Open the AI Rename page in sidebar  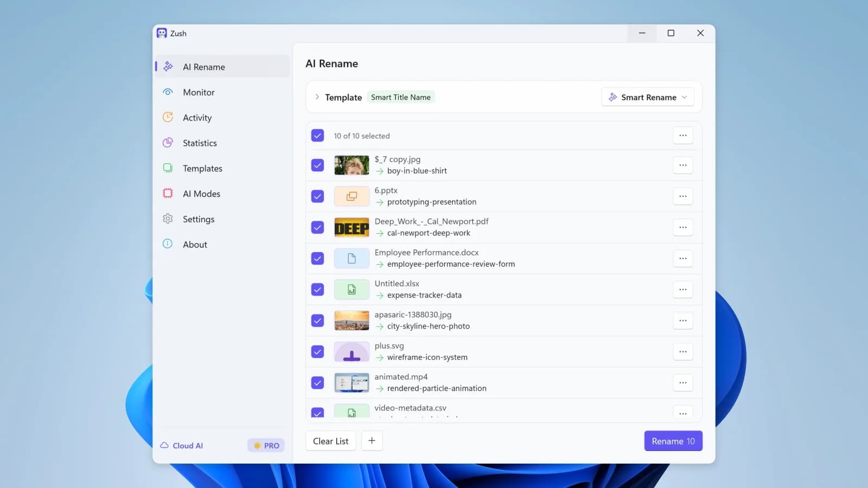coord(222,67)
